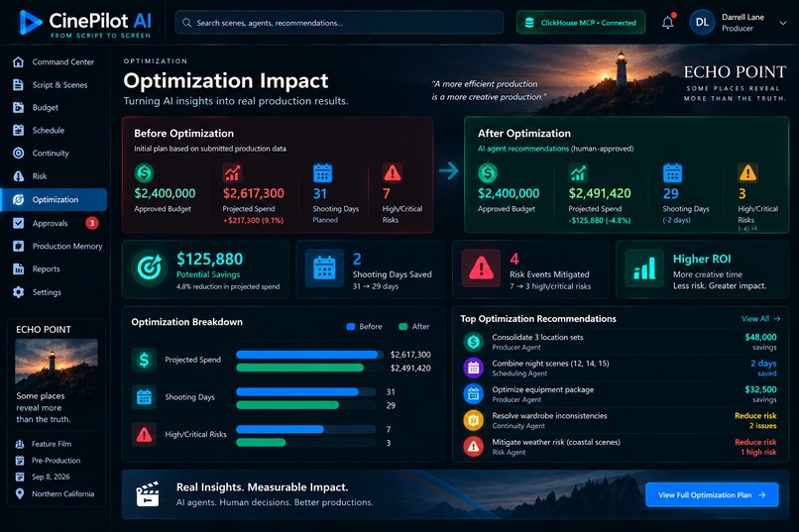Screen dimensions: 799x532
Task: Open the Risk sidebar item
Action: pos(54,176)
